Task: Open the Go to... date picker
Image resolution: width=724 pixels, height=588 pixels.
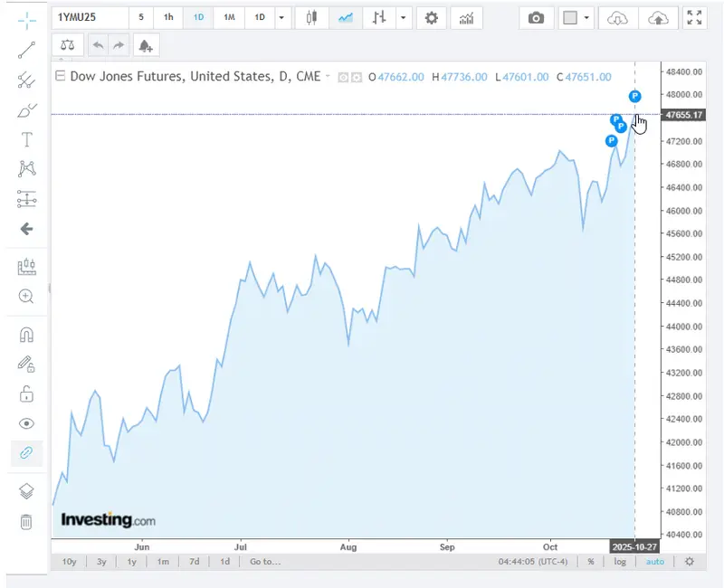Action: pyautogui.click(x=266, y=562)
